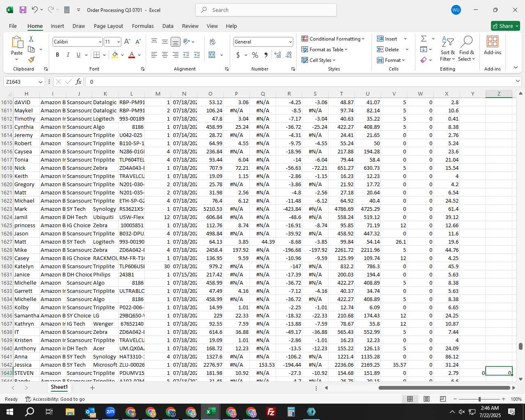Screen dimensions: 525x420
Task: Click Find & Select button
Action: coord(467,49)
